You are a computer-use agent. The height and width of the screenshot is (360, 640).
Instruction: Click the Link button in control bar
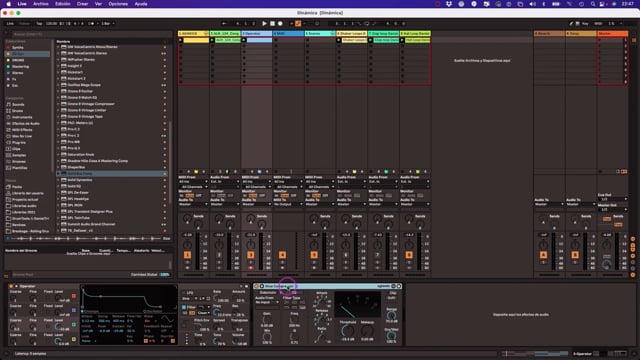10,24
